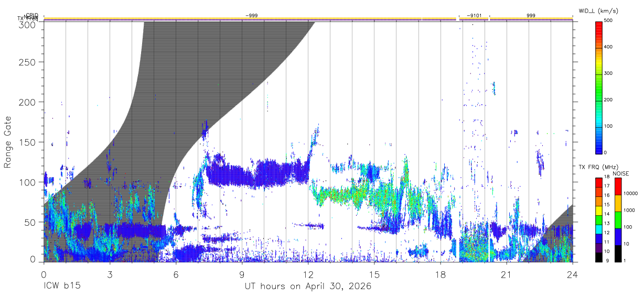Viewport: 644px width, 297px height.
Task: Click the 'NOISE' legend title
Action: pos(621,173)
